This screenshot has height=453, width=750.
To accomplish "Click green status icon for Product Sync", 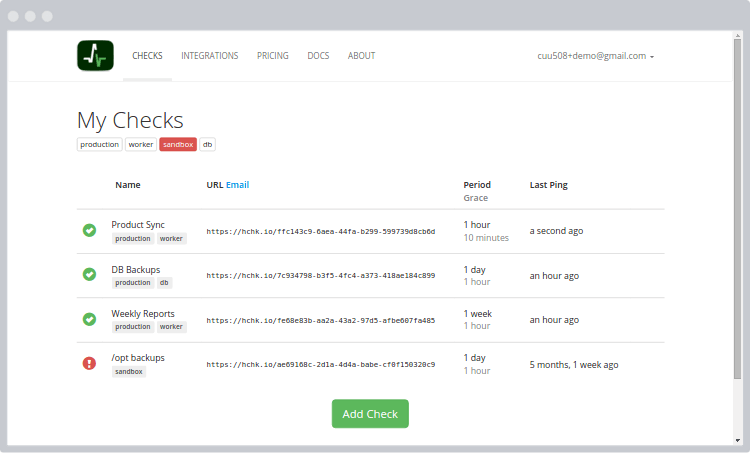I will [89, 231].
